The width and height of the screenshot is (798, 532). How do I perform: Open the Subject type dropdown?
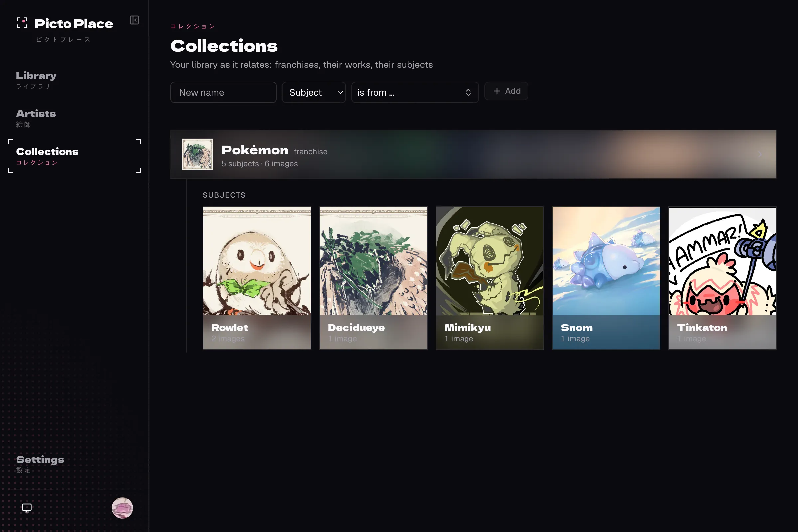[x=314, y=92]
